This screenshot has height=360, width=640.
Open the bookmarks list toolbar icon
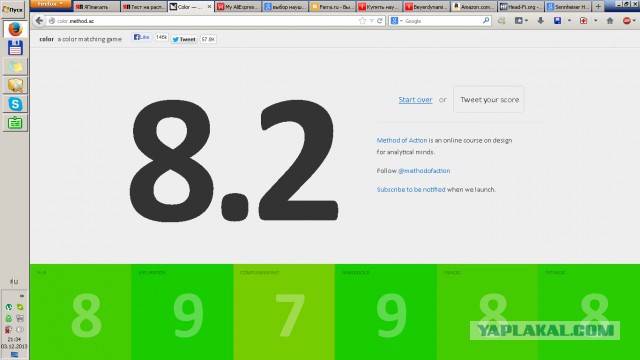(518, 20)
